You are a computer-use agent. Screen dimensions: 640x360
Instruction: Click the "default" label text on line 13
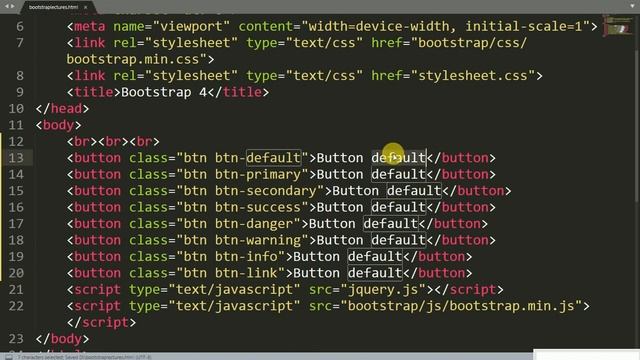point(398,158)
